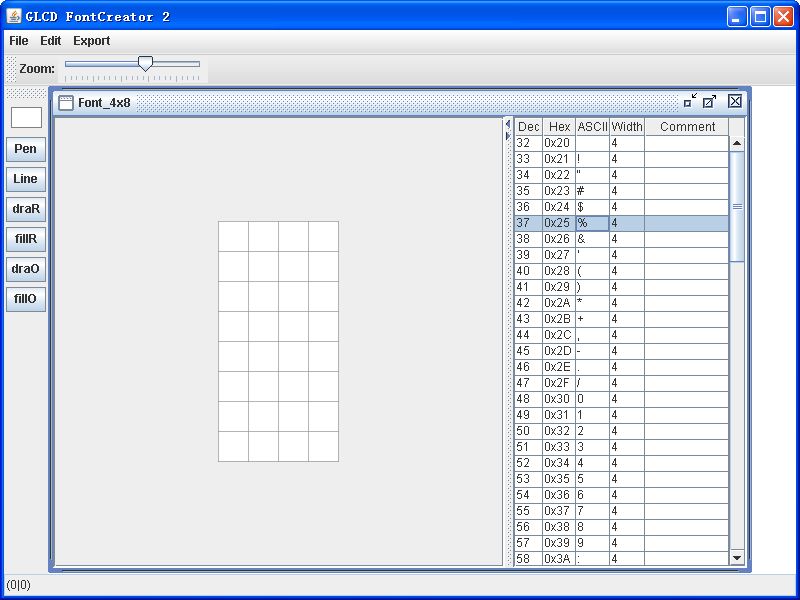Click the white color swatch box

(27, 117)
